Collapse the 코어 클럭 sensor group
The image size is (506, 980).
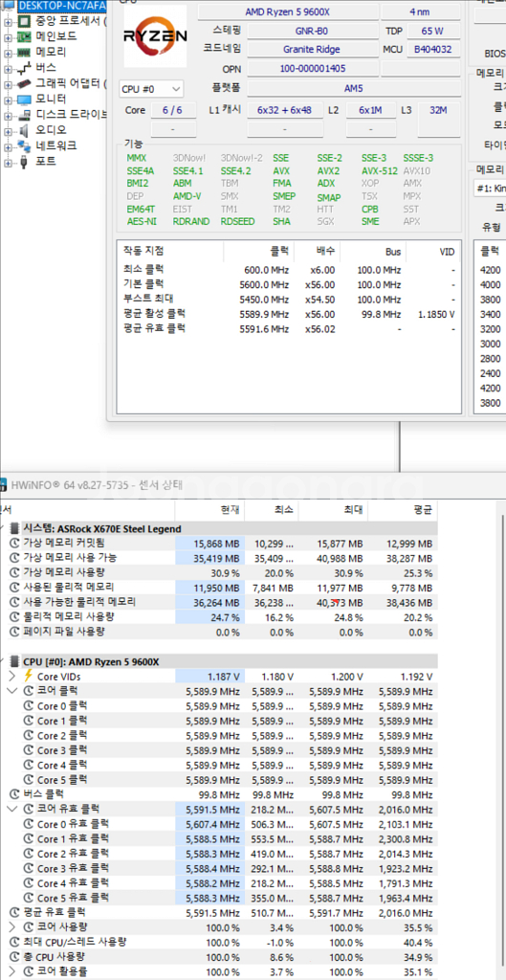13,691
